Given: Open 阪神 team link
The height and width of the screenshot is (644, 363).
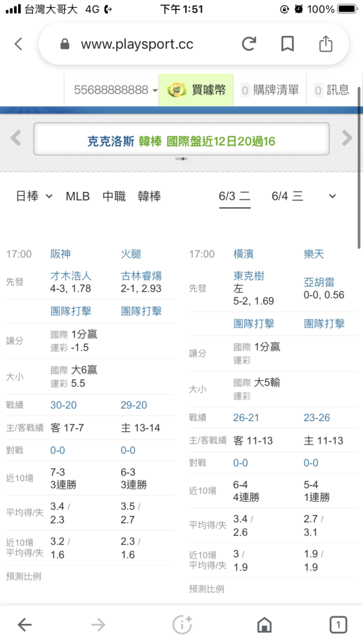Looking at the screenshot, I should point(61,254).
